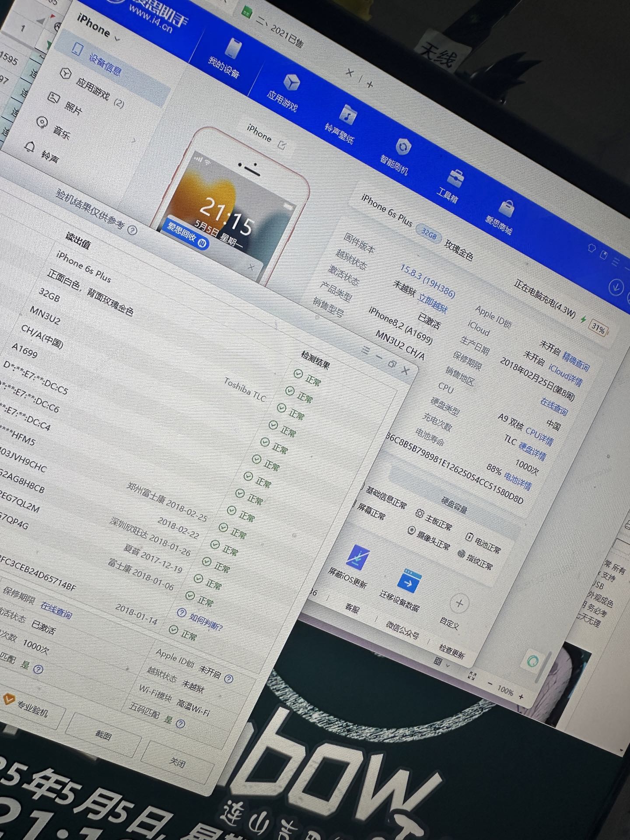Click the green circle floating icon

tap(532, 661)
